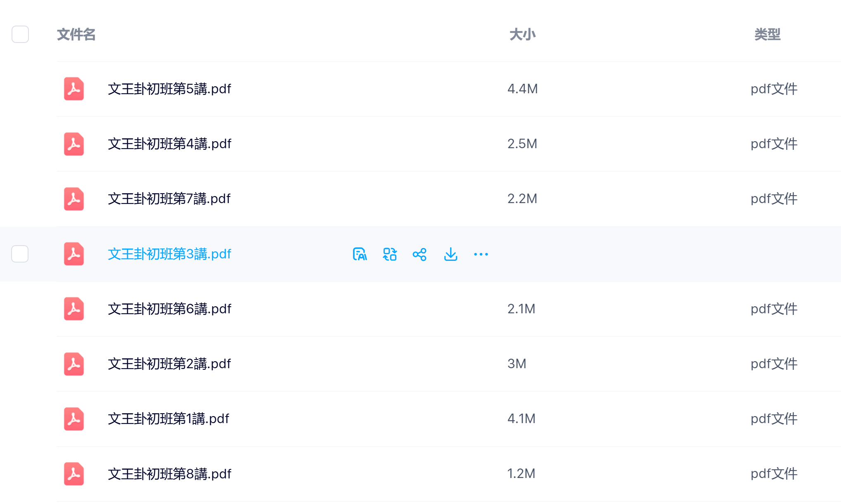Click PDF icon of 文王卦初班第4講.pdf
841x504 pixels.
pos(74,144)
